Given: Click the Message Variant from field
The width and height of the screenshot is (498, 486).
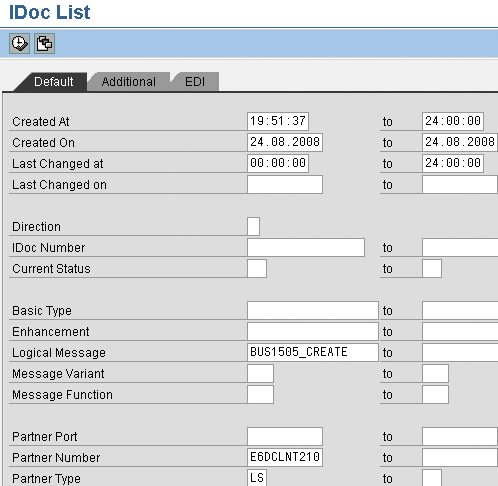Looking at the screenshot, I should (x=260, y=373).
